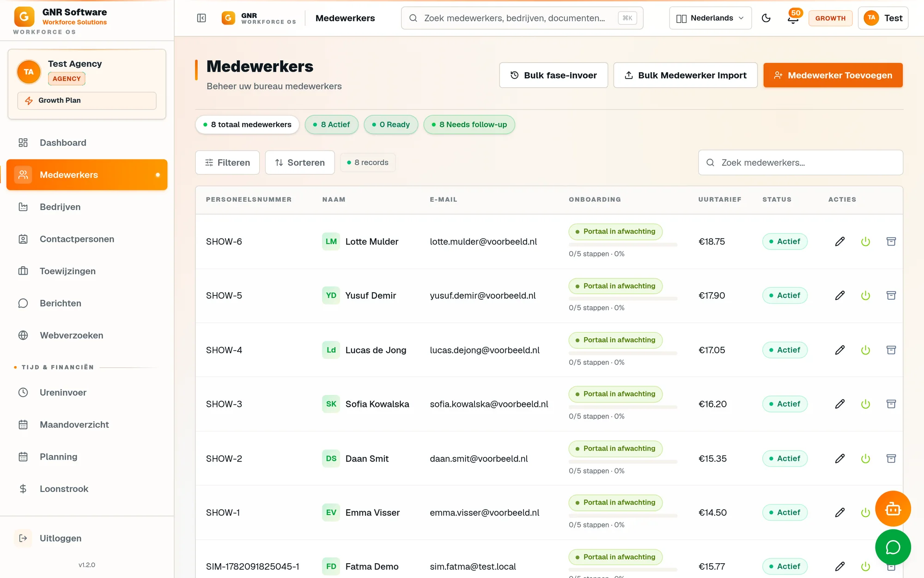
Task: Deactivate Lucas de Jong with the power icon
Action: coord(865,350)
